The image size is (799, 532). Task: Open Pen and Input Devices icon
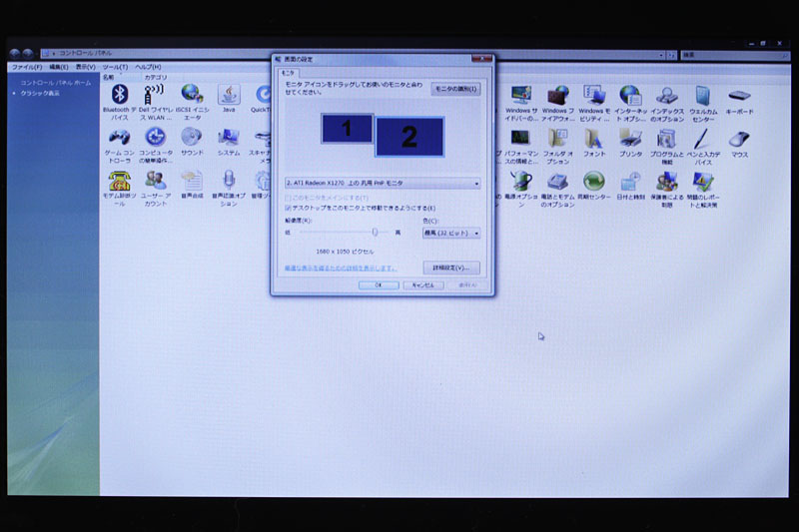tap(702, 139)
